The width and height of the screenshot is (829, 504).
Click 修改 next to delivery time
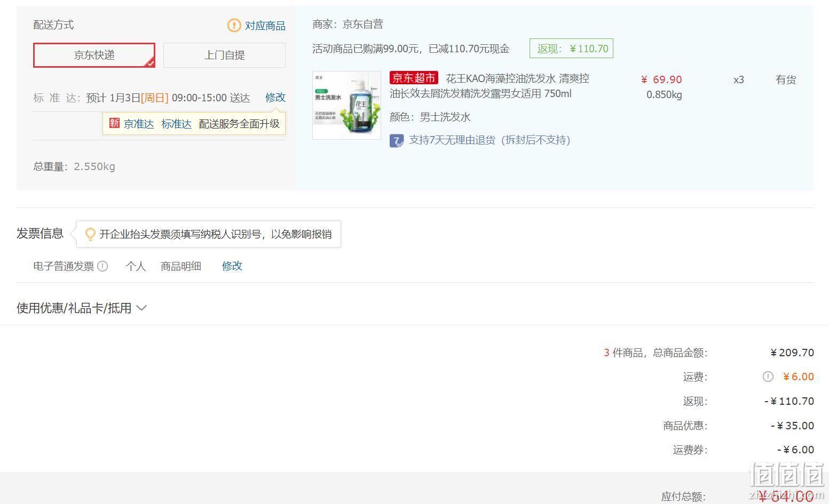pos(275,97)
